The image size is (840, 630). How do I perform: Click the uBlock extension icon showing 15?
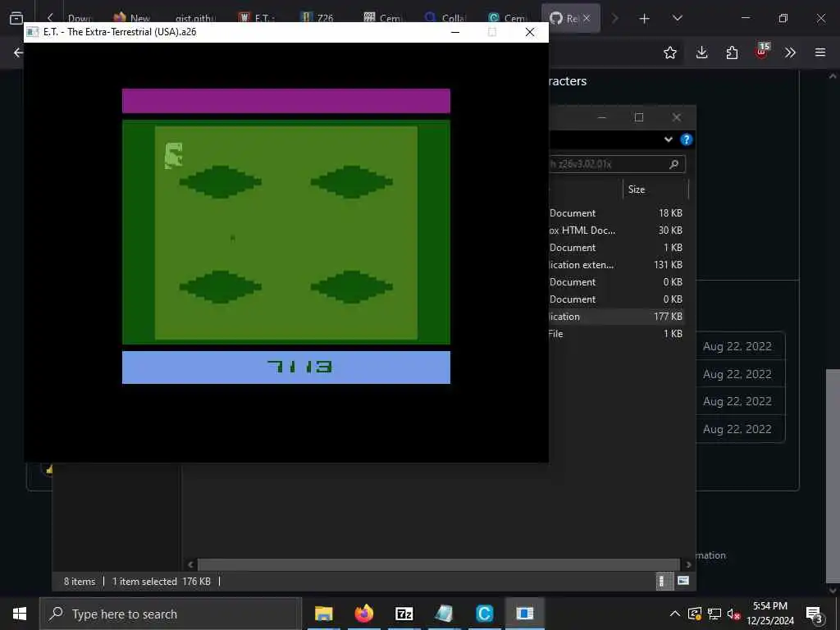click(762, 51)
